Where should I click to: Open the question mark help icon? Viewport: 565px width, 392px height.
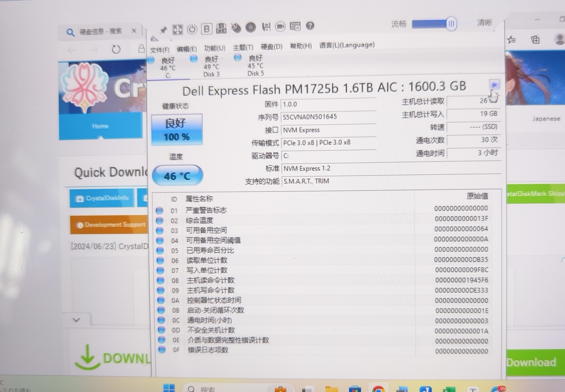[x=310, y=26]
